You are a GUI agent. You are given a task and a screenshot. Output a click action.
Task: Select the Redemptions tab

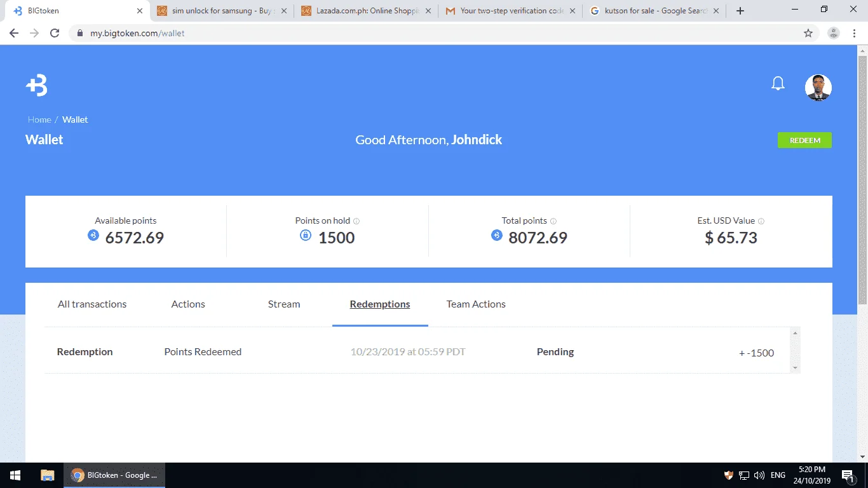[380, 304]
